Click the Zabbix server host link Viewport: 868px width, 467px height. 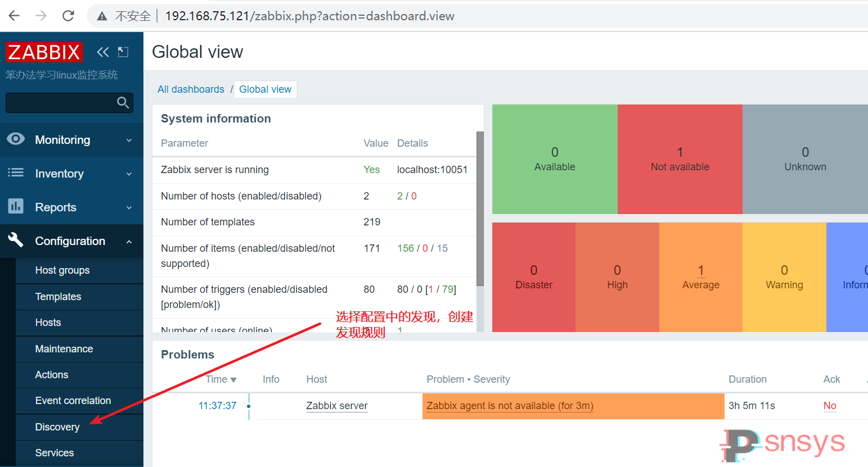pos(337,406)
